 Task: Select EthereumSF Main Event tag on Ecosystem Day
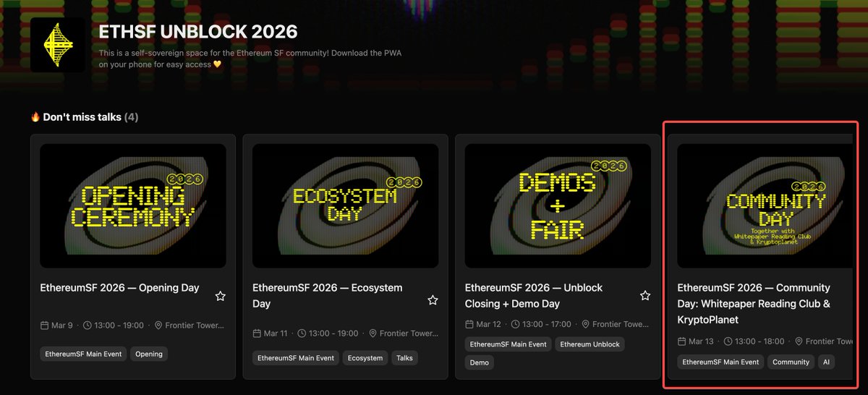pyautogui.click(x=296, y=358)
